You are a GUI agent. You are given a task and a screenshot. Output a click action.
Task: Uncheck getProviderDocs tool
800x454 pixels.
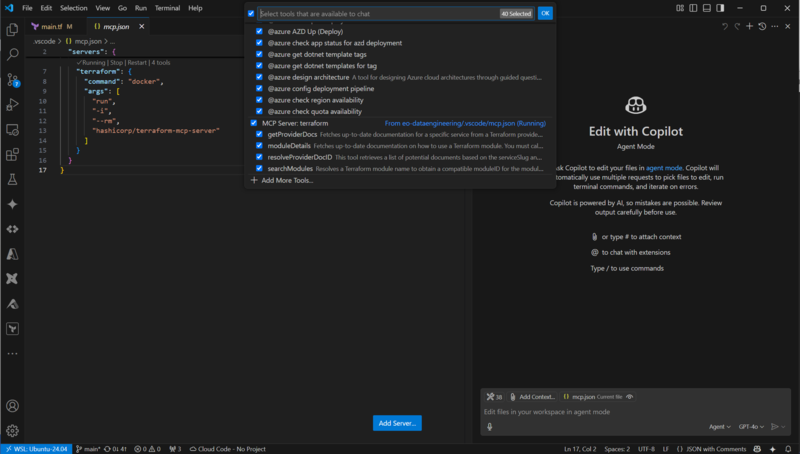pyautogui.click(x=259, y=134)
